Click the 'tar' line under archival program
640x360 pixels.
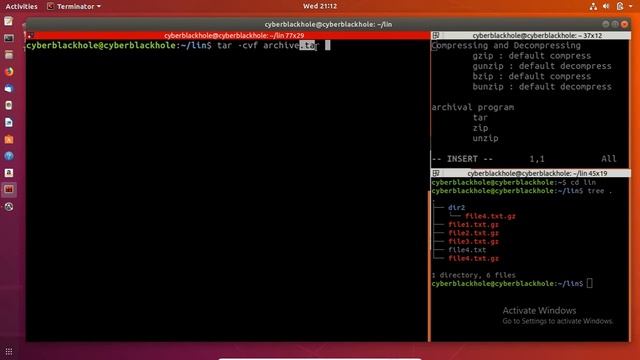pos(480,118)
